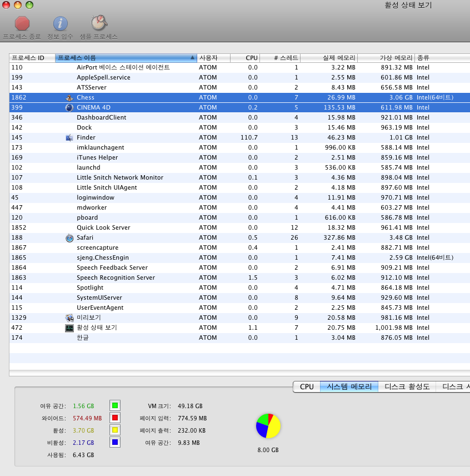The image size is (470, 476).
Task: Select the loginwindow process
Action: (239, 197)
